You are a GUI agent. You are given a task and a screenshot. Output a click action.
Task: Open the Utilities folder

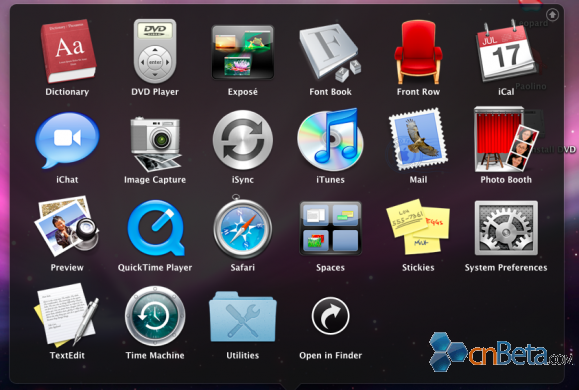(x=243, y=317)
